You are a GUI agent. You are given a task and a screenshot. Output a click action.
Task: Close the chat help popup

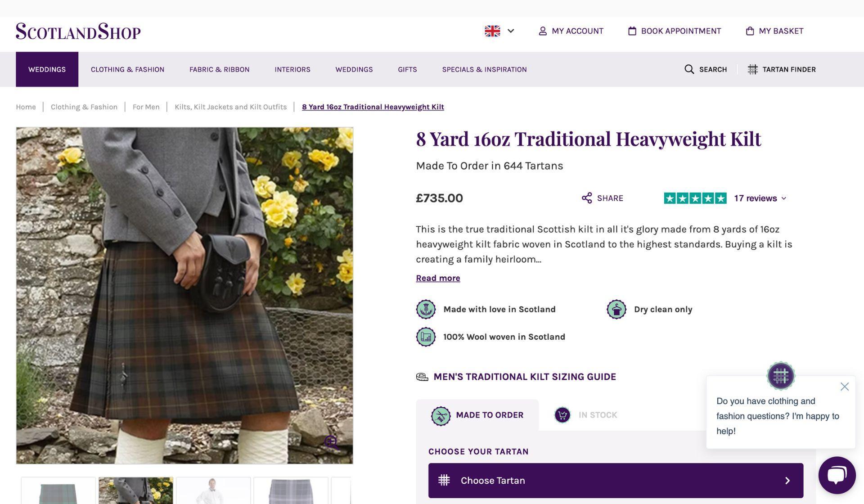pyautogui.click(x=844, y=387)
